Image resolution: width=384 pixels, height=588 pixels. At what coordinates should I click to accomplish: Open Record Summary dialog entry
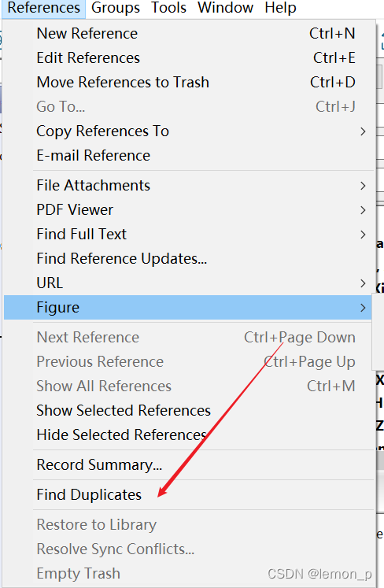(x=187, y=464)
